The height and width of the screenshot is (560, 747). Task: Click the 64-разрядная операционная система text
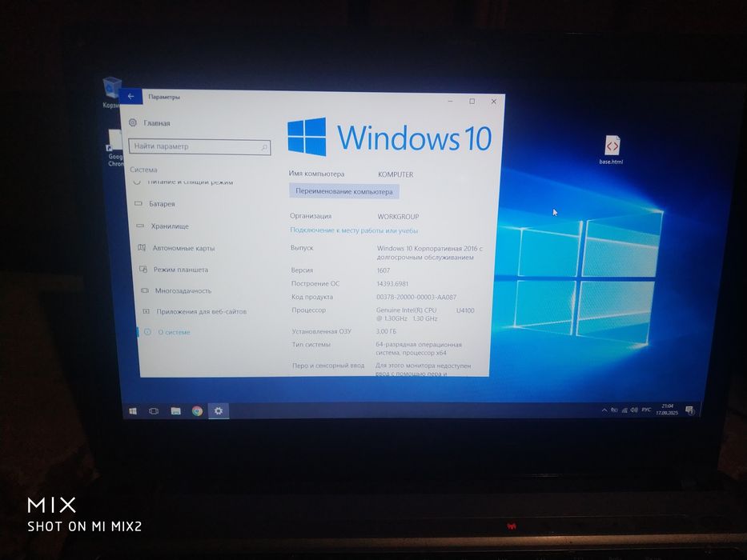418,349
